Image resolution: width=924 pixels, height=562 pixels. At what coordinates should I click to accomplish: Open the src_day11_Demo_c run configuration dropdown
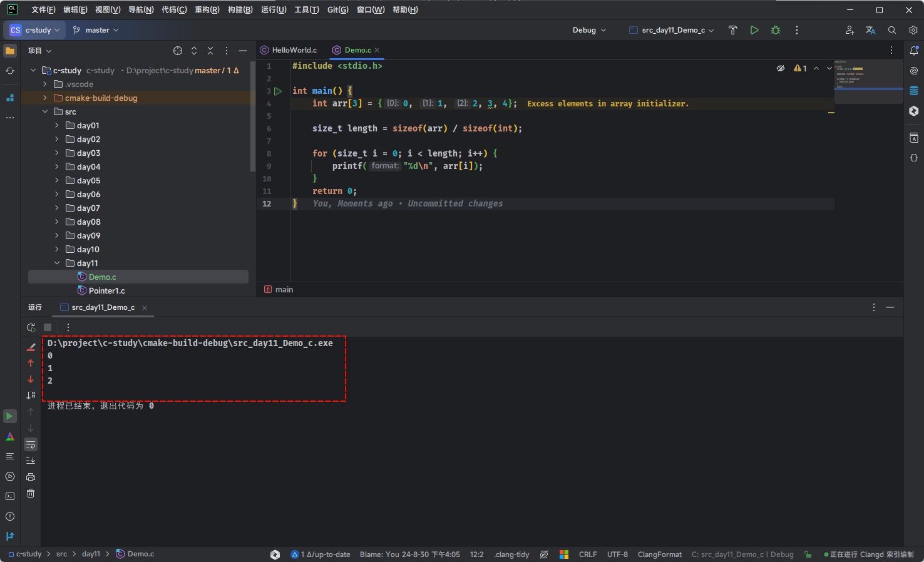pos(672,30)
